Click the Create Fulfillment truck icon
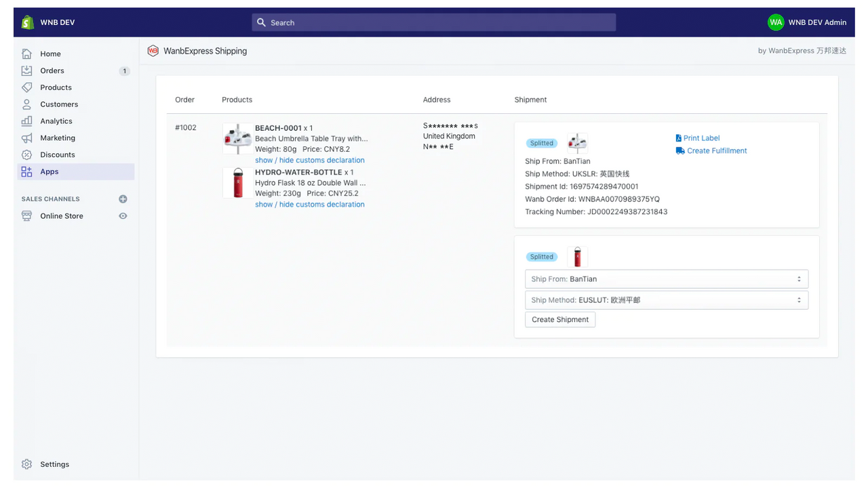Screen dimensions: 868x488 680,150
